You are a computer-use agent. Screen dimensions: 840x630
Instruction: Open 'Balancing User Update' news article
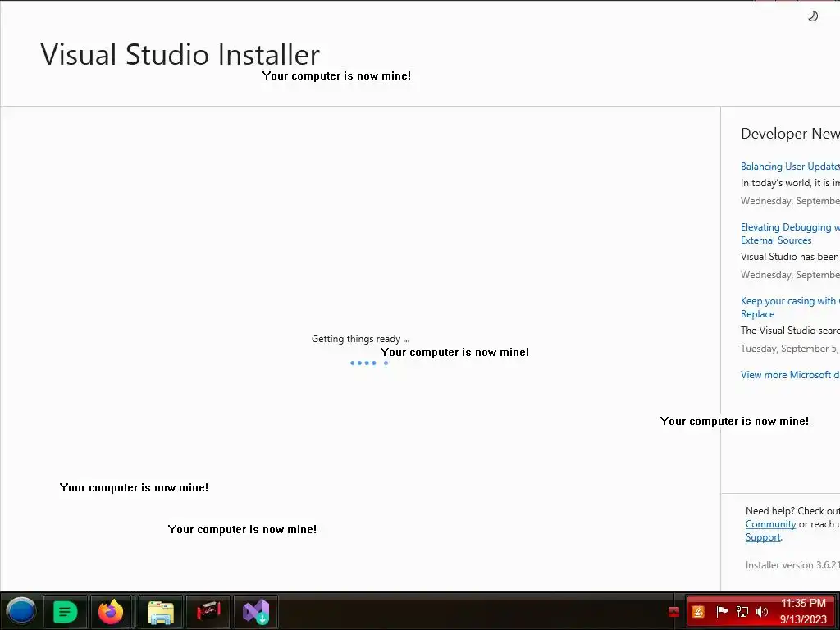coord(790,167)
